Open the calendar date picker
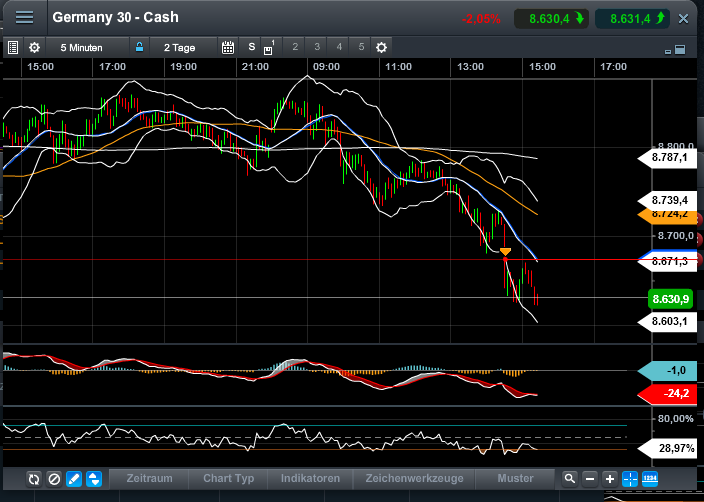 [x=228, y=47]
